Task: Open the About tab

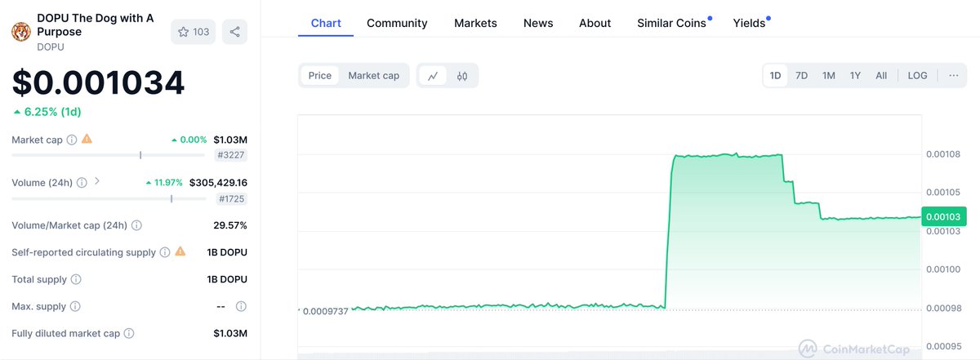Action: coord(595,23)
